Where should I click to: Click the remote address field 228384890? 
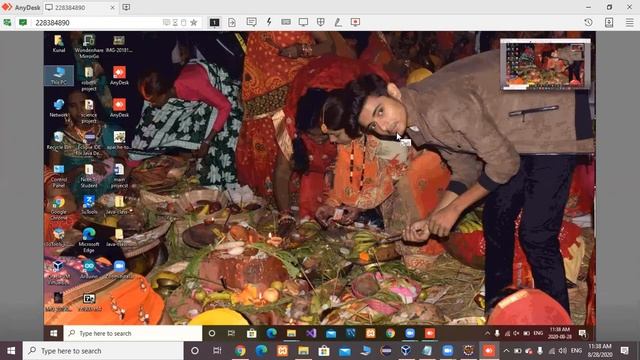pos(98,22)
